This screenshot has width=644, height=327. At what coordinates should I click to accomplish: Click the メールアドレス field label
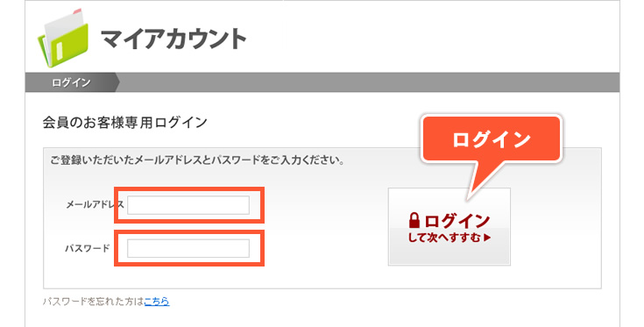pos(95,204)
